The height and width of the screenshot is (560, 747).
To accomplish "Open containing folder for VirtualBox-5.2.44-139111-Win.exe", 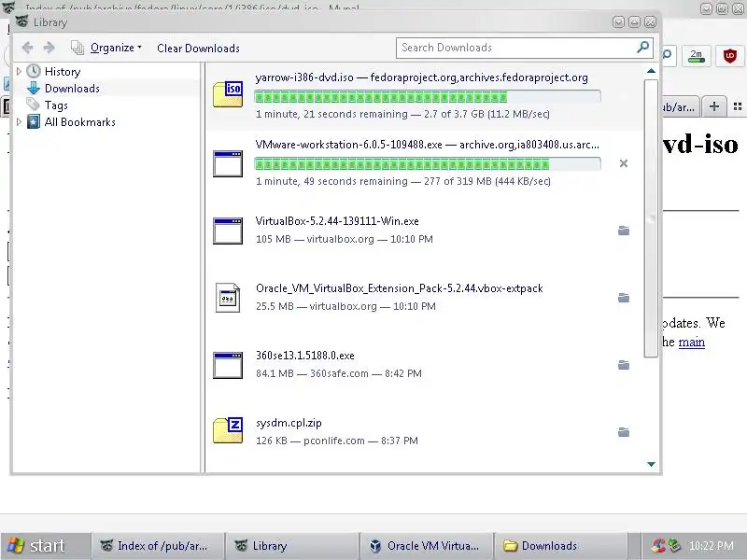I will [x=624, y=231].
